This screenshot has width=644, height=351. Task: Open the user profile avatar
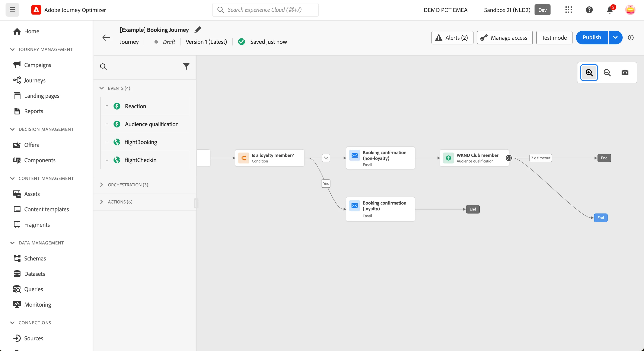[x=630, y=10]
